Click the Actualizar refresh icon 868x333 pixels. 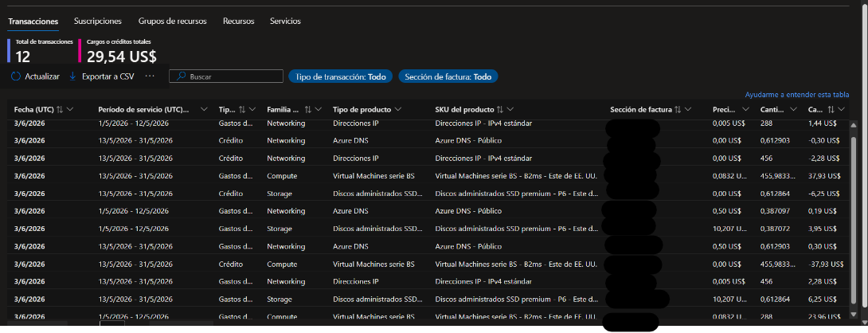(x=15, y=76)
